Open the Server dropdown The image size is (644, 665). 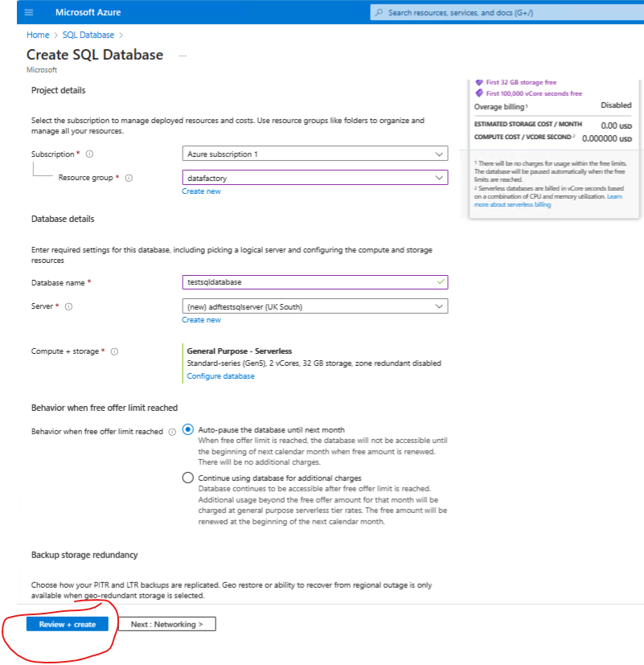pos(315,306)
